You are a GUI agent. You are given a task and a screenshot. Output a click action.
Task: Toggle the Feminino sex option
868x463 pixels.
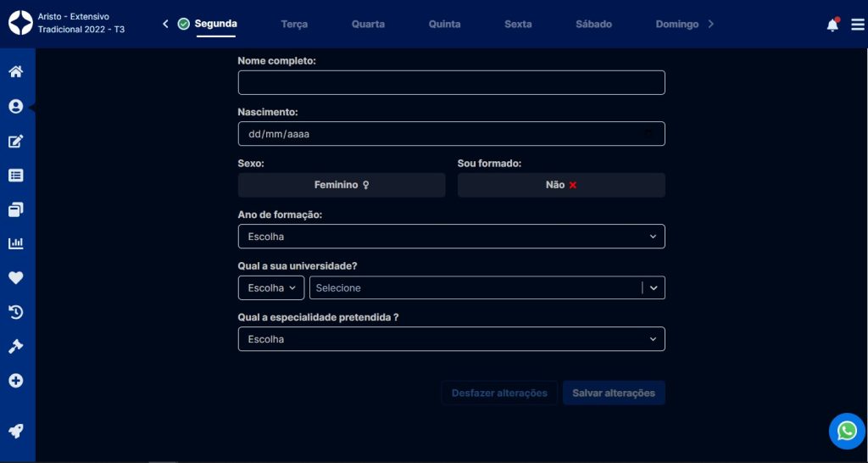[x=341, y=185]
